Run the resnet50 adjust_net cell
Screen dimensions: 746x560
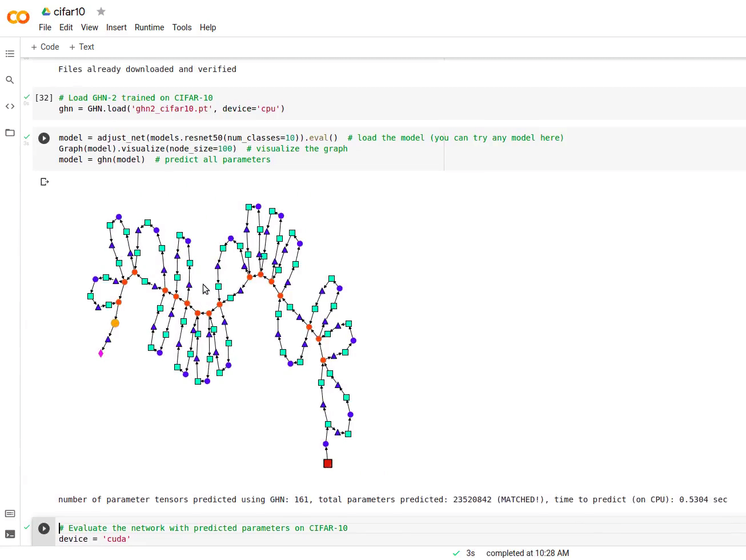coord(44,138)
